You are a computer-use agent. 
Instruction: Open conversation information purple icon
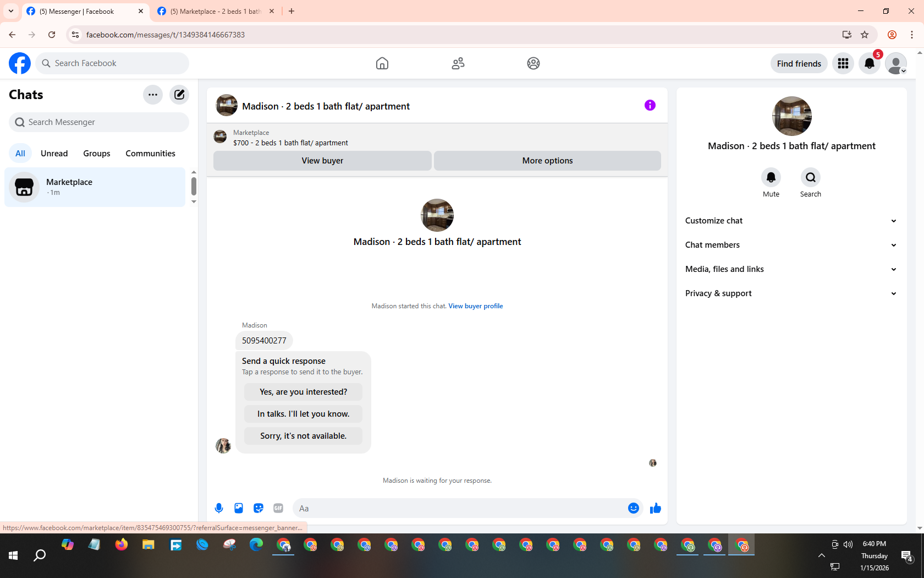tap(650, 105)
